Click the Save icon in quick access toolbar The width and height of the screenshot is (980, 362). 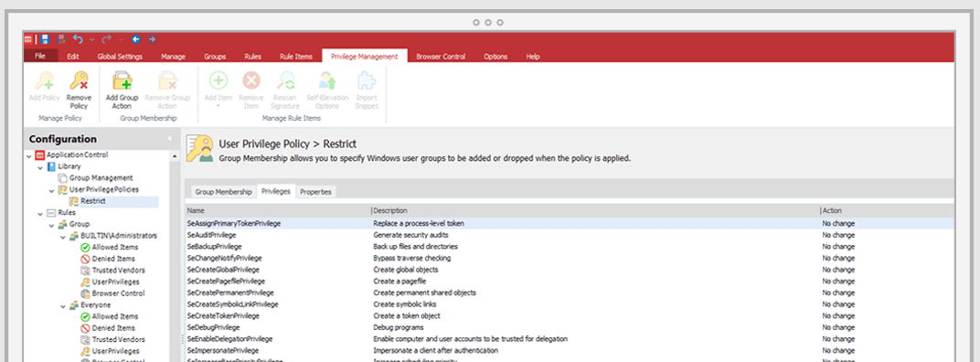(45, 38)
